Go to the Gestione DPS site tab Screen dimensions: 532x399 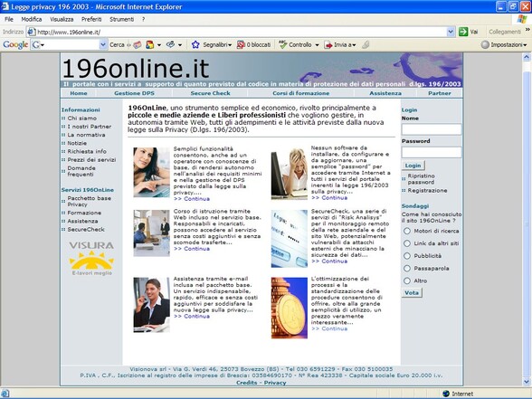pos(134,93)
